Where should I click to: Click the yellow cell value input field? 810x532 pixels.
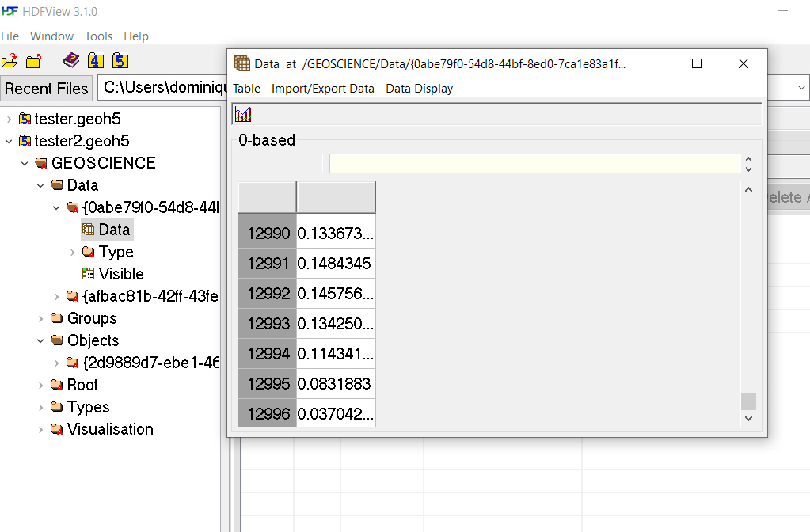[x=534, y=163]
